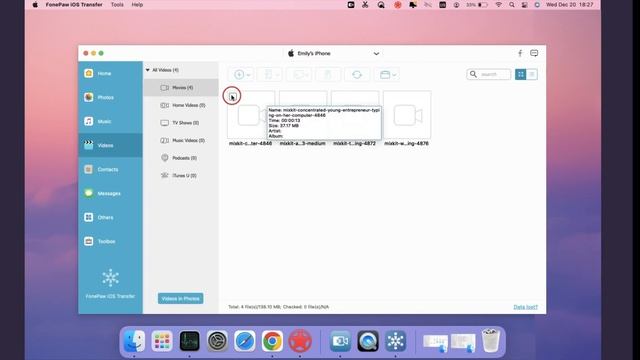Select the iTunes U (0) category

(181, 176)
